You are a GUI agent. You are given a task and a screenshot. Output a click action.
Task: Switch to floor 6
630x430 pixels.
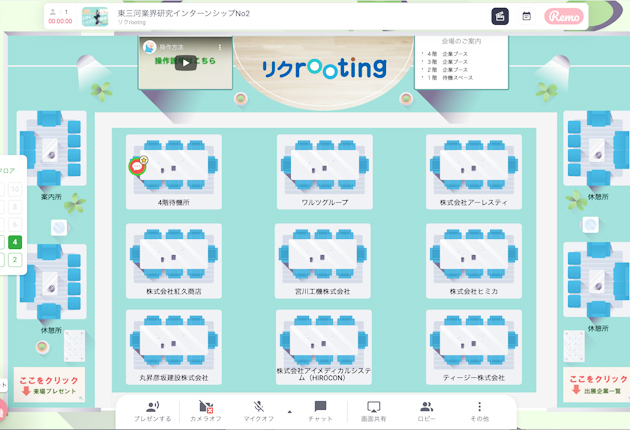coord(15,224)
